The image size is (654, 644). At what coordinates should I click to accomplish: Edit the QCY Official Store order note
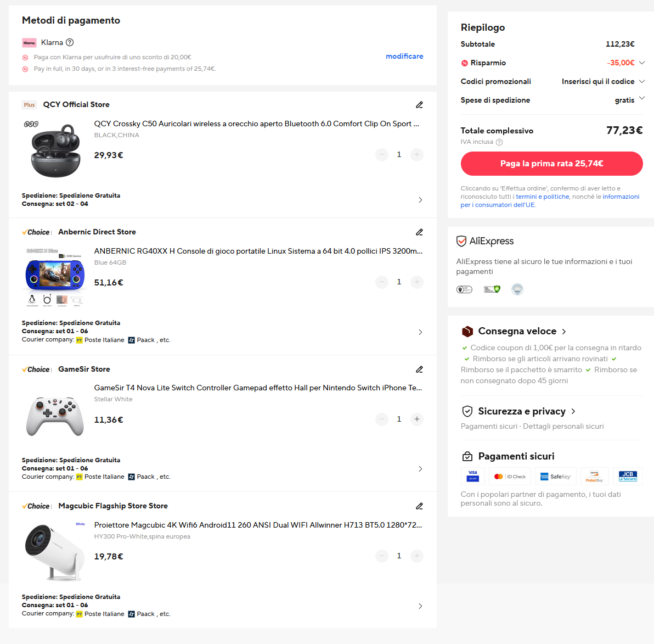coord(419,105)
